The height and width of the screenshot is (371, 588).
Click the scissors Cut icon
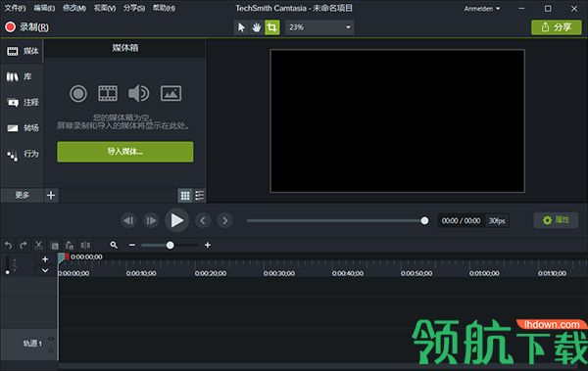tap(38, 246)
